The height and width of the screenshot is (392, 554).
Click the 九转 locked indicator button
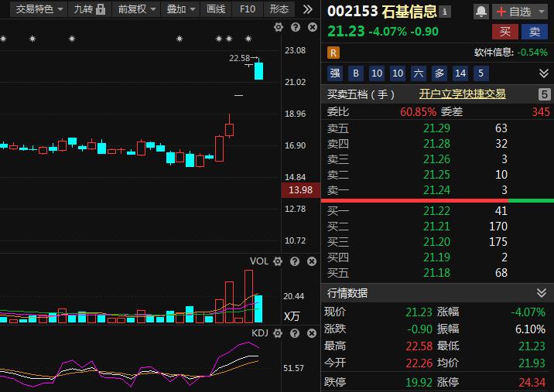coord(90,9)
